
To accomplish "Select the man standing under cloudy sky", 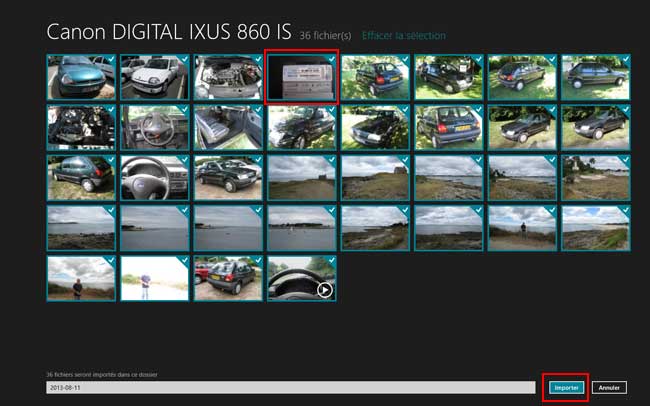I will point(81,278).
